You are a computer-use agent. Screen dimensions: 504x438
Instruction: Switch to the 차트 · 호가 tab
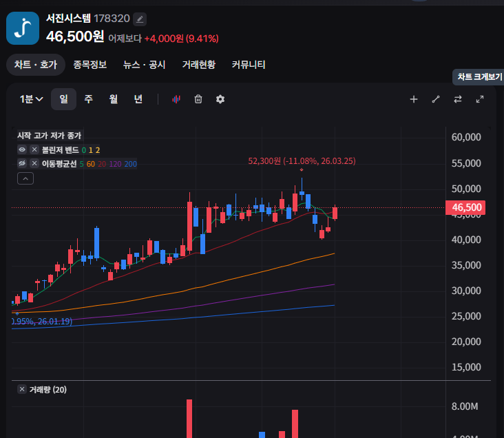(36, 65)
